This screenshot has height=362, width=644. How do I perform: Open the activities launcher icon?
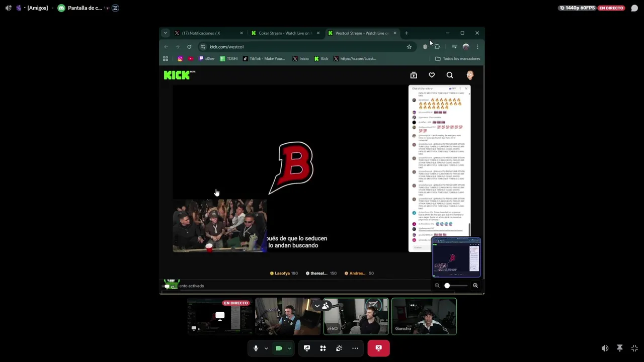click(x=323, y=348)
